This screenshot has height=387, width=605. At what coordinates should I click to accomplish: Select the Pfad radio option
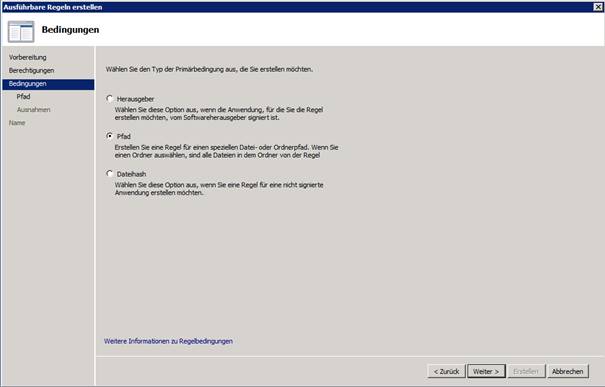pos(110,136)
